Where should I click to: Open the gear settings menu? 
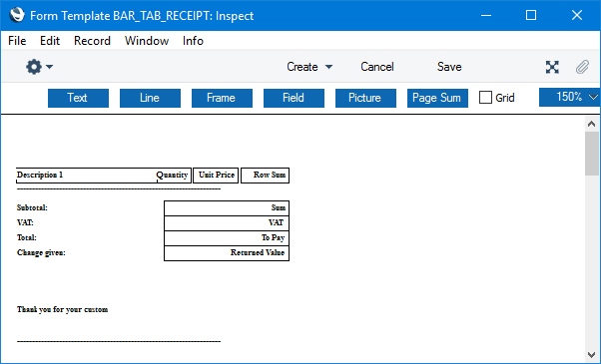tap(34, 67)
